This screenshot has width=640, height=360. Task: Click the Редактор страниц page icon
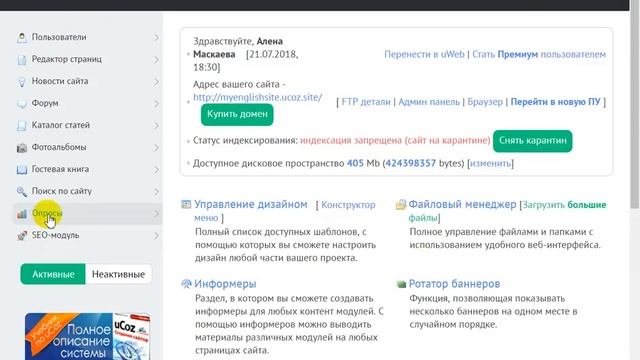coord(22,60)
